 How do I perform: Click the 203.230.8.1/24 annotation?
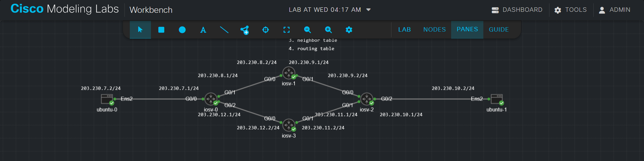(x=218, y=76)
